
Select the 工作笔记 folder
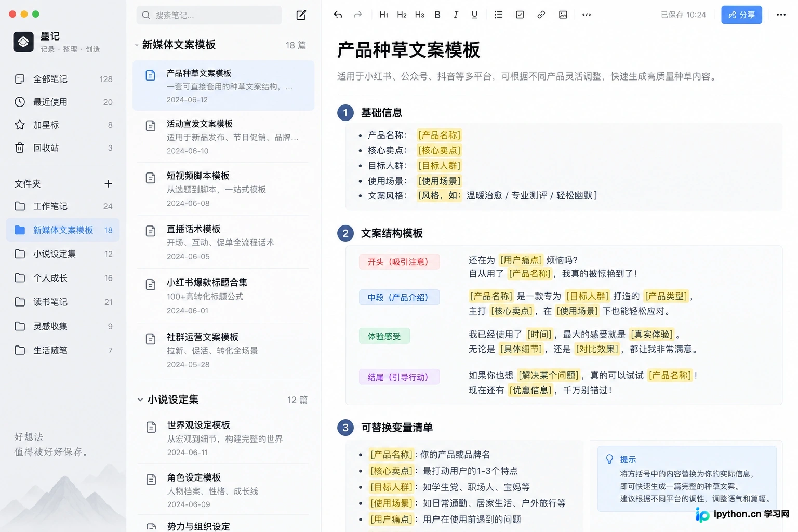tap(63, 206)
